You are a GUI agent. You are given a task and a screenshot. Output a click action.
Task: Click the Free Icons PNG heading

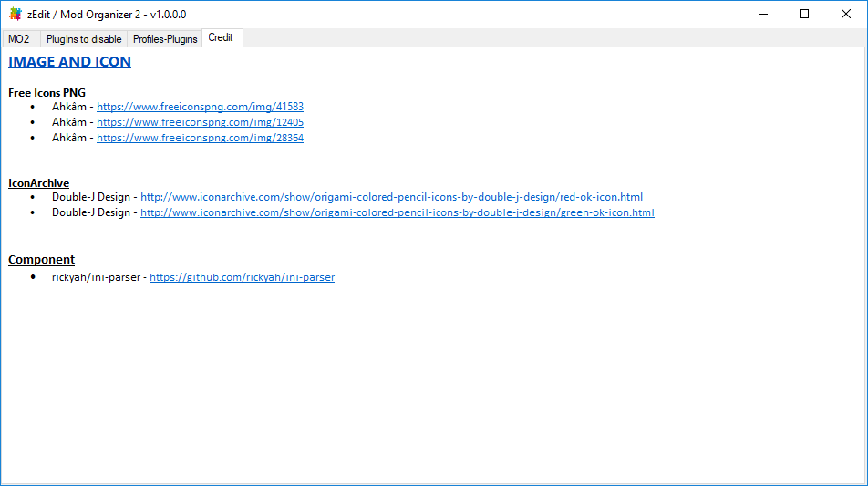coord(47,92)
